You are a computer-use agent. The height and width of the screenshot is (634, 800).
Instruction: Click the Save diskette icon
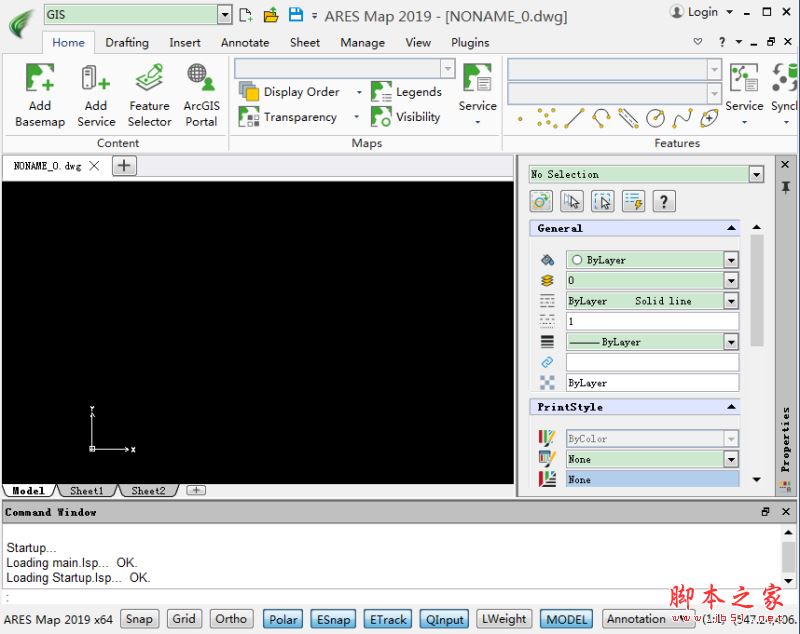pos(295,14)
